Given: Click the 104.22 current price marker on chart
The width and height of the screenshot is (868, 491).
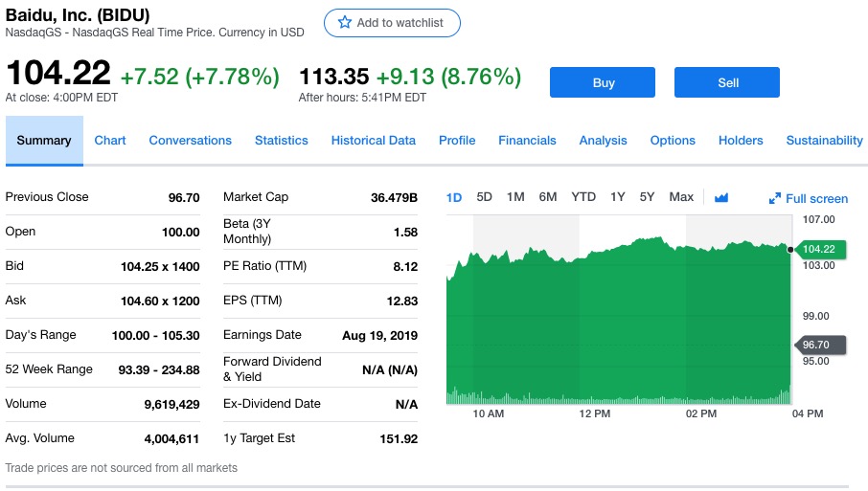Looking at the screenshot, I should click(x=820, y=250).
